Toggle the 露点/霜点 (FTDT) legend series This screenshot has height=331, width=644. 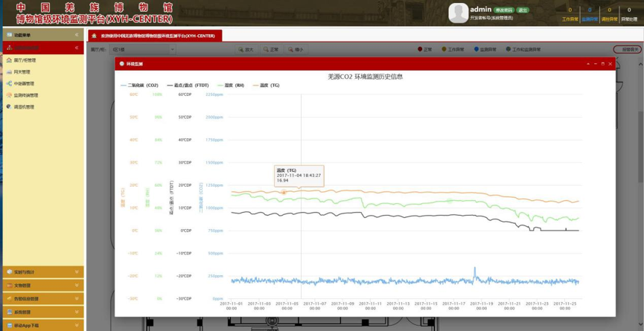[188, 86]
